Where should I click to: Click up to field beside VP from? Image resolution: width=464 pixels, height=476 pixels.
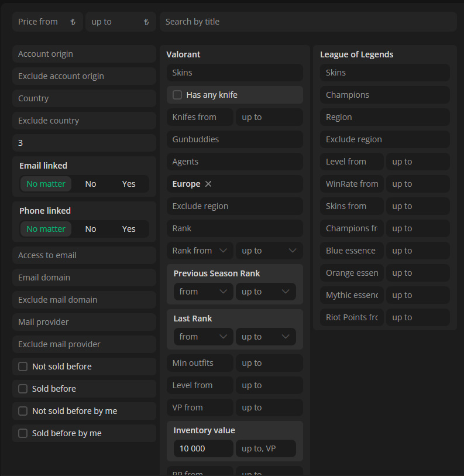[x=269, y=407]
